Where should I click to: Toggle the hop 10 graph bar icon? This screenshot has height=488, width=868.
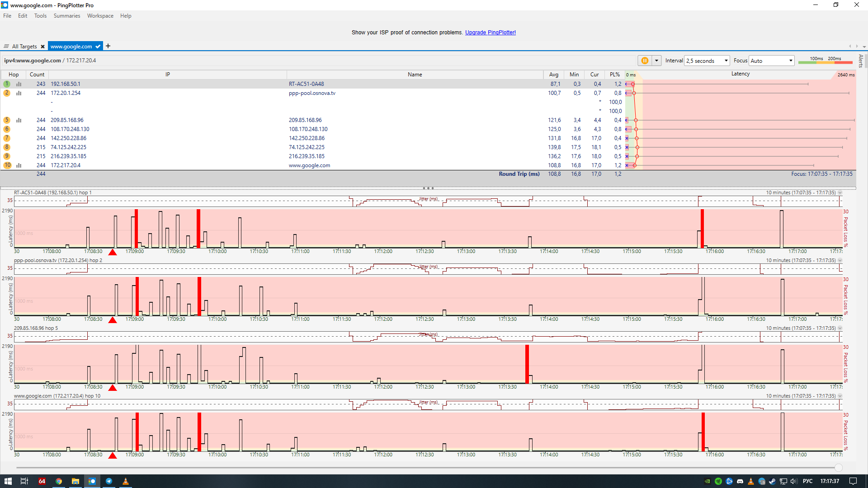click(x=19, y=165)
